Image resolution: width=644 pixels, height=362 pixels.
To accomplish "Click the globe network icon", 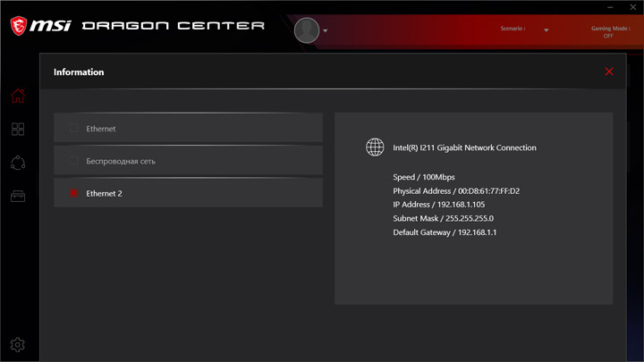I will [x=375, y=147].
